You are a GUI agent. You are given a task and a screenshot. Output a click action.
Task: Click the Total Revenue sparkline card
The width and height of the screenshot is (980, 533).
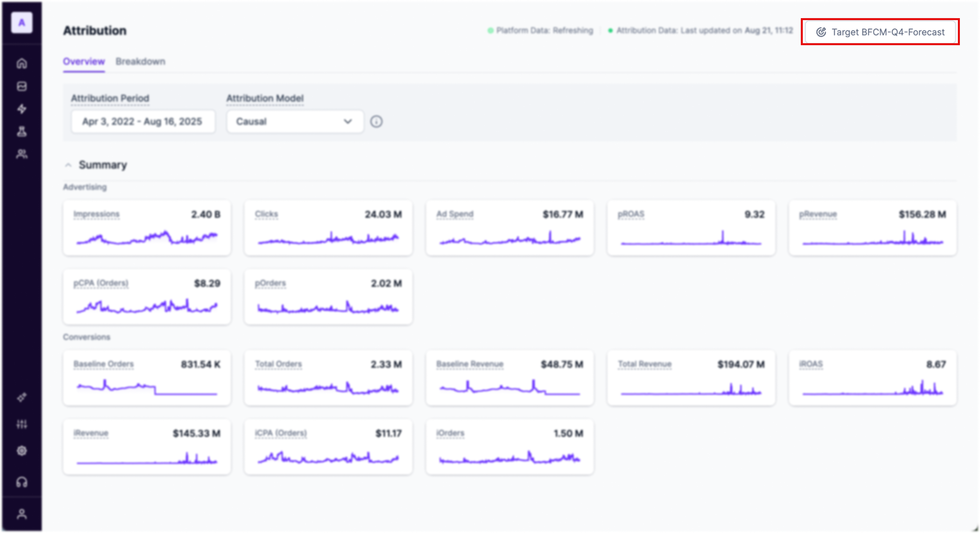tap(691, 378)
